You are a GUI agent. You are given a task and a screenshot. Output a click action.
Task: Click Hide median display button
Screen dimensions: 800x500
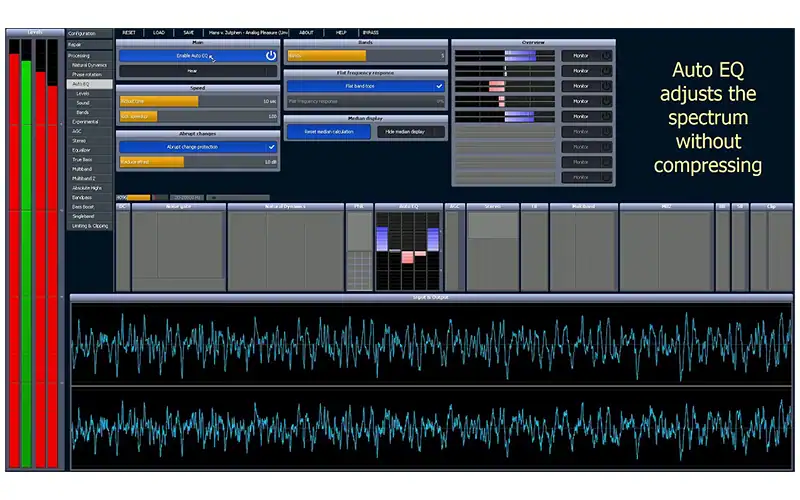pyautogui.click(x=410, y=131)
